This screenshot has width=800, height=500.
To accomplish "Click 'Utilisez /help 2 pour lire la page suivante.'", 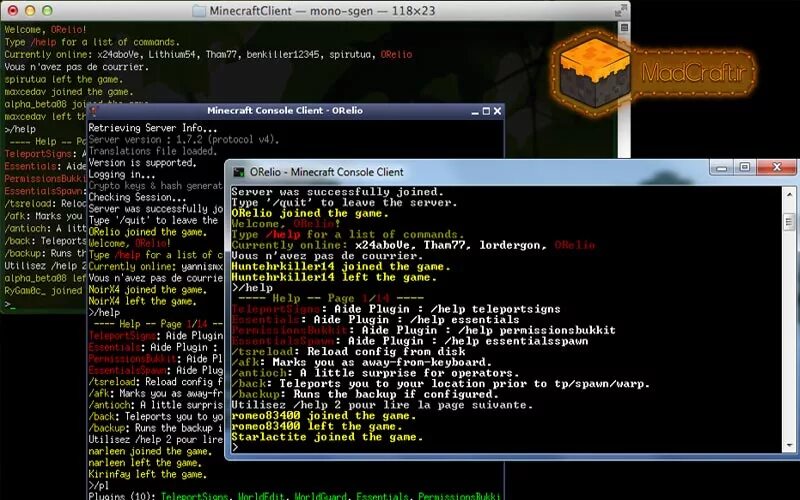I will pyautogui.click(x=382, y=405).
